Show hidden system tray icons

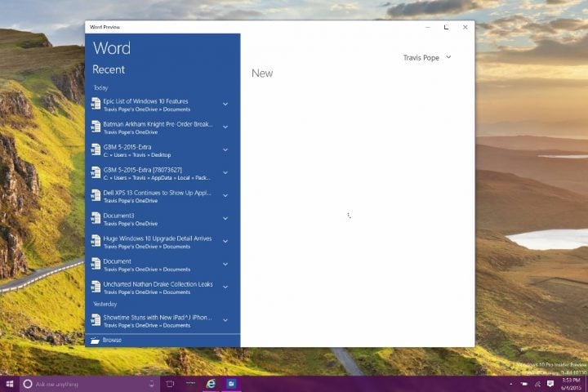click(x=510, y=384)
